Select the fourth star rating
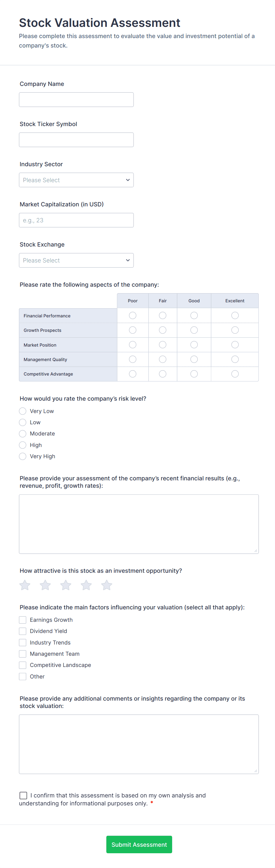275x868 pixels. 86,585
